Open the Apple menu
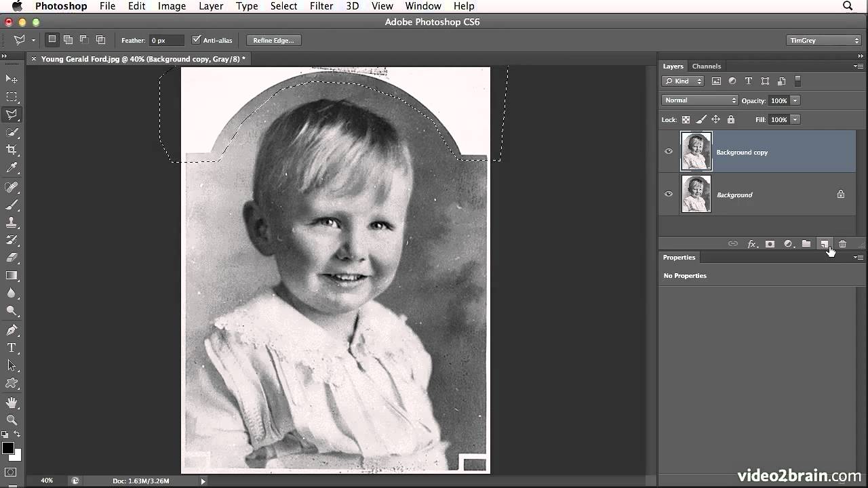This screenshot has height=488, width=868. click(17, 6)
